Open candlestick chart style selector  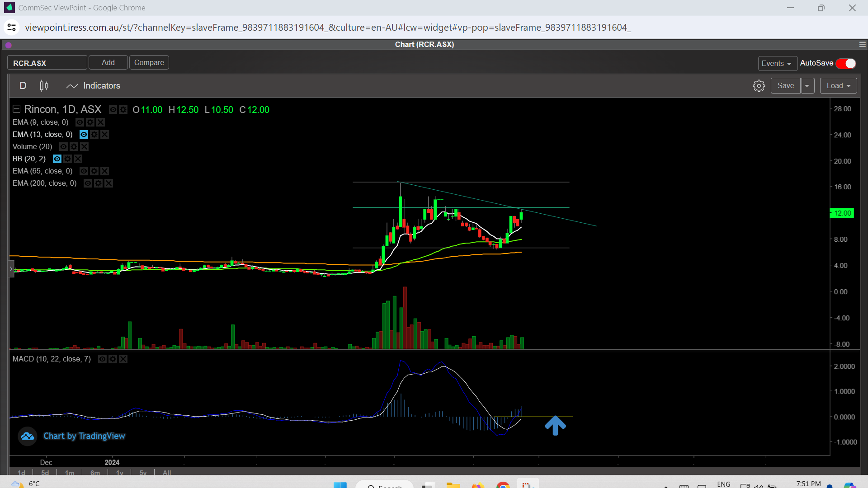click(x=44, y=86)
